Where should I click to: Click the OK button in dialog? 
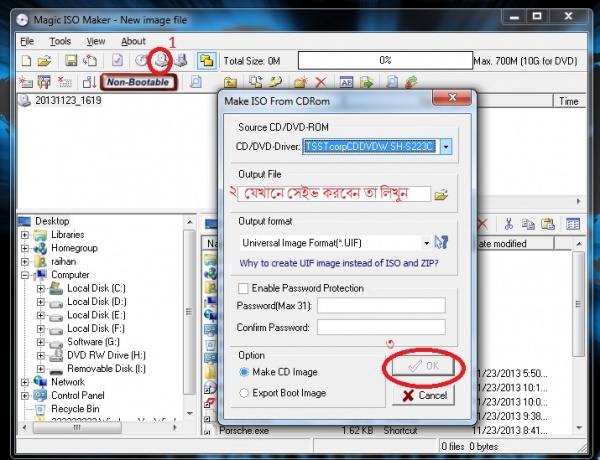click(x=423, y=366)
